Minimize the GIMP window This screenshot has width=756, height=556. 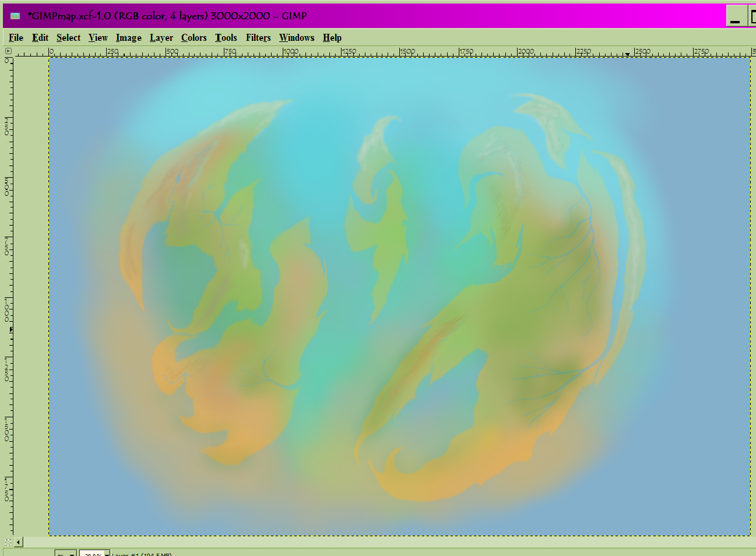pos(736,16)
